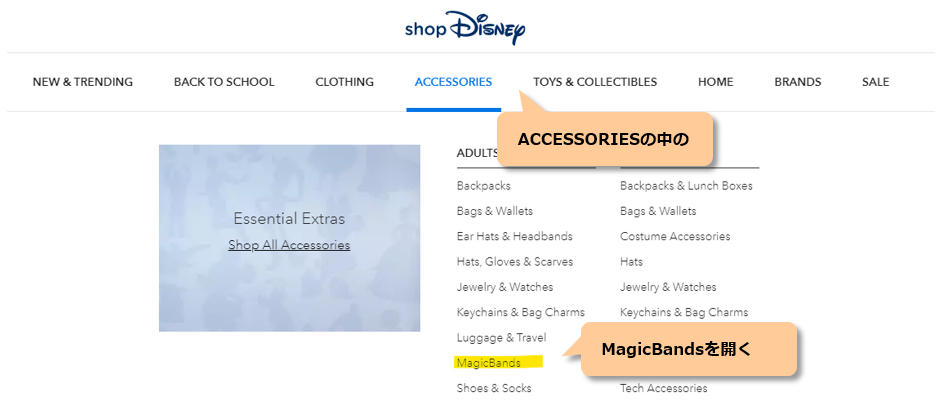Open the NEW & TRENDING menu
This screenshot has height=405, width=938.
click(83, 82)
